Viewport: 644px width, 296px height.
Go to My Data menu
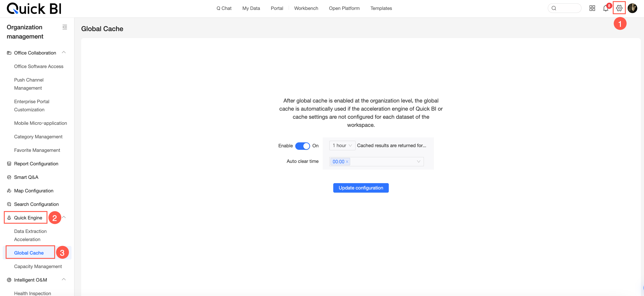[251, 8]
